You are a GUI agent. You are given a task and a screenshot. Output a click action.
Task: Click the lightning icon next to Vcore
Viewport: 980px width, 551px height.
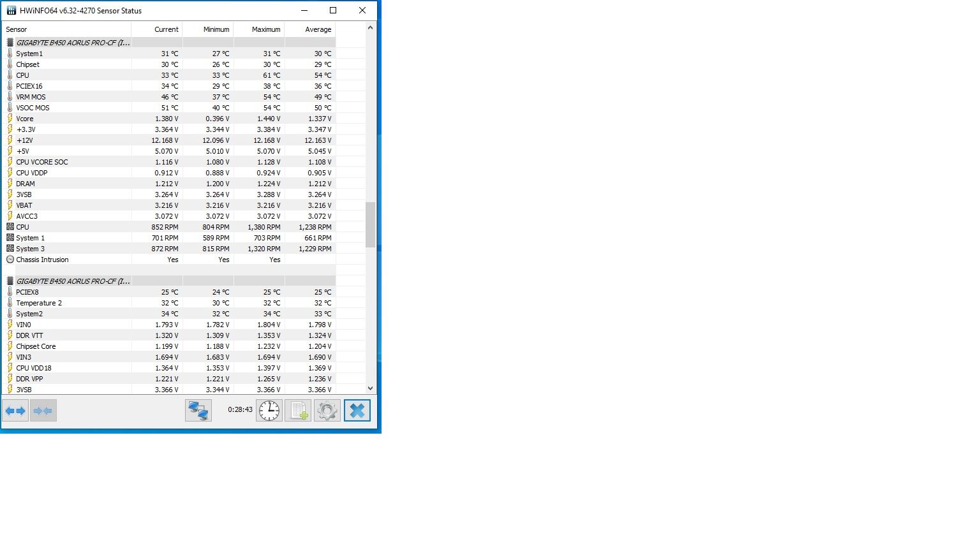tap(10, 118)
